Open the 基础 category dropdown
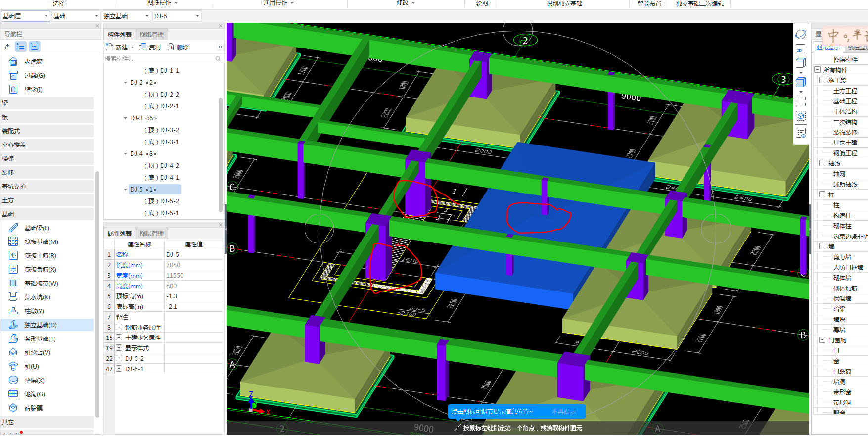Screen dimensions: 868x436 click(76, 16)
